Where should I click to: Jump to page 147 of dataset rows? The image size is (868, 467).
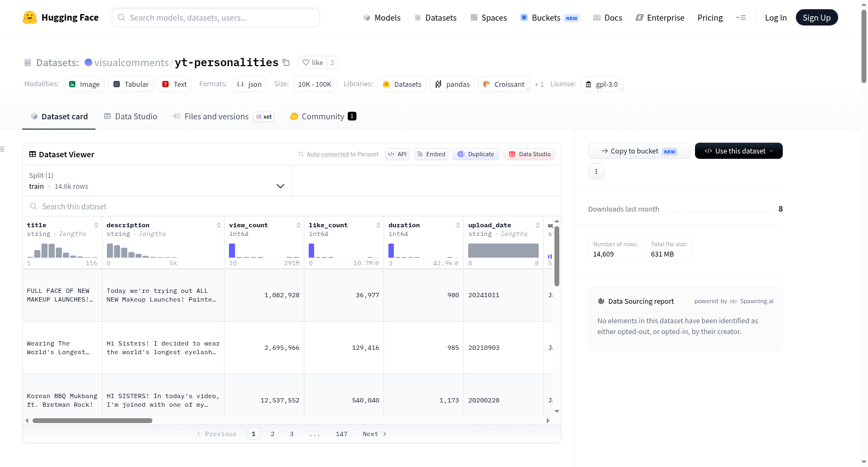(342, 434)
